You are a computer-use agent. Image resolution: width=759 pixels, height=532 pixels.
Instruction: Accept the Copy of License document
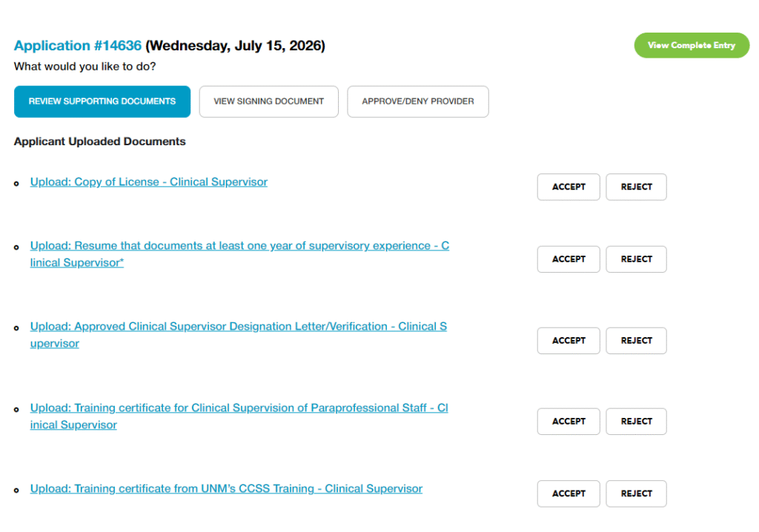coord(569,187)
